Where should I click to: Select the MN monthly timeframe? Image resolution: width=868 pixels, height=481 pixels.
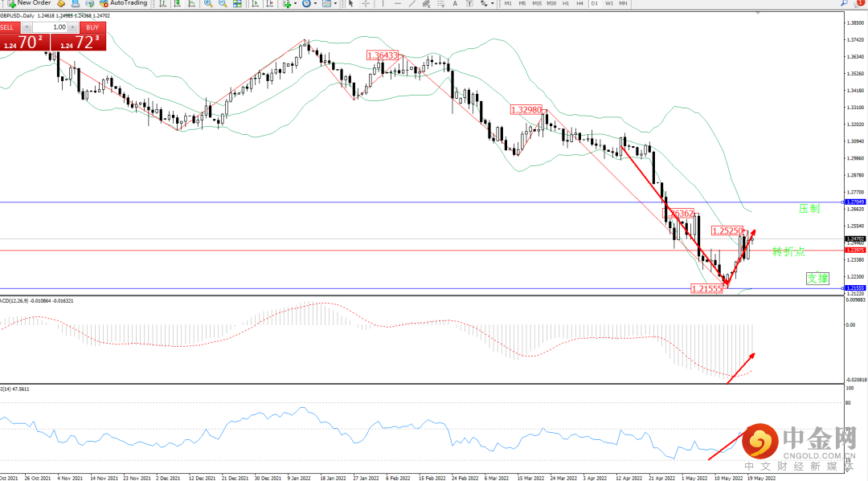[x=624, y=3]
